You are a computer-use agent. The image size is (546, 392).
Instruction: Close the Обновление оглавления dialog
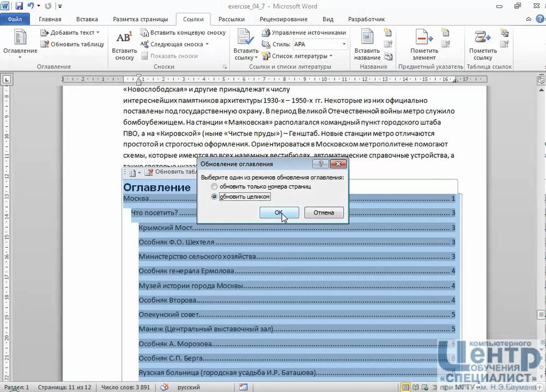click(338, 164)
